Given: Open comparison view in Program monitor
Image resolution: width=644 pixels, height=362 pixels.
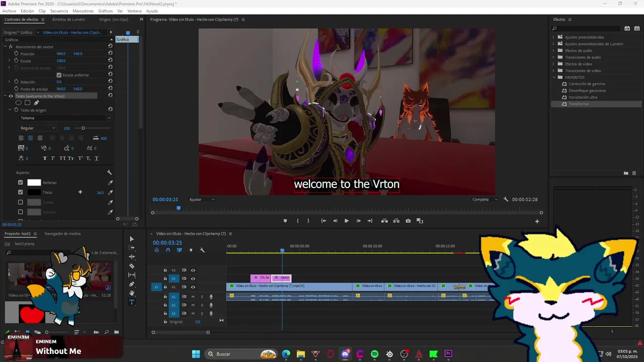Looking at the screenshot, I should tap(420, 221).
